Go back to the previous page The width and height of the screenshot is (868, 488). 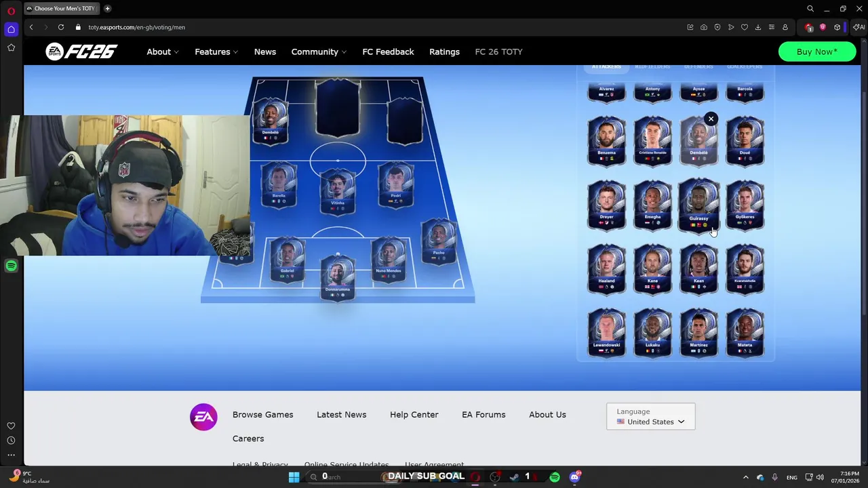31,27
